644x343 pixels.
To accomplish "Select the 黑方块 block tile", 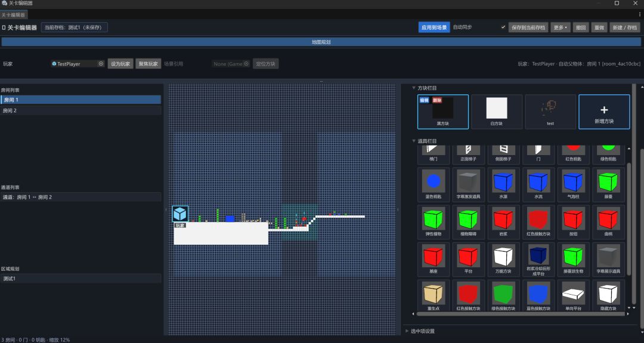I will 442,112.
